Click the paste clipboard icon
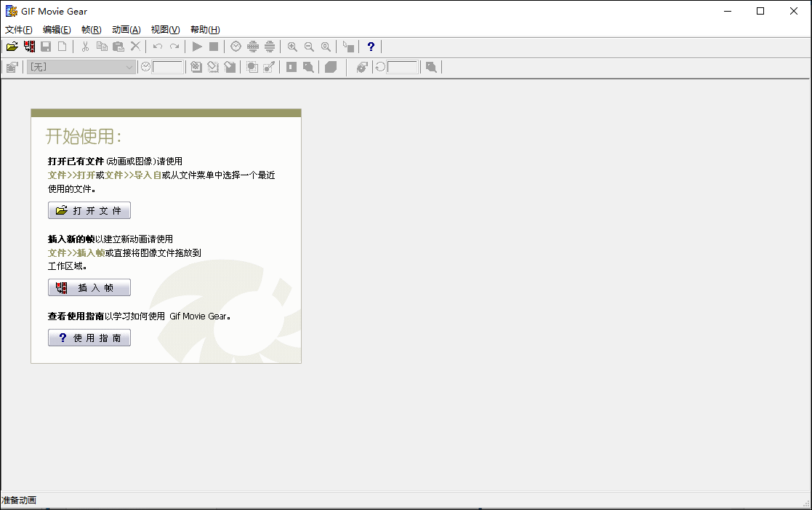Image resolution: width=812 pixels, height=510 pixels. click(118, 47)
